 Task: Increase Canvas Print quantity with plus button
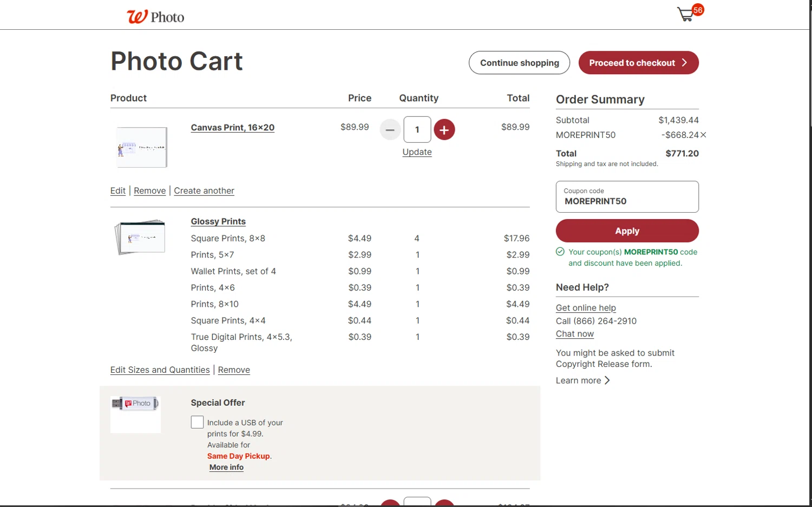(x=444, y=130)
